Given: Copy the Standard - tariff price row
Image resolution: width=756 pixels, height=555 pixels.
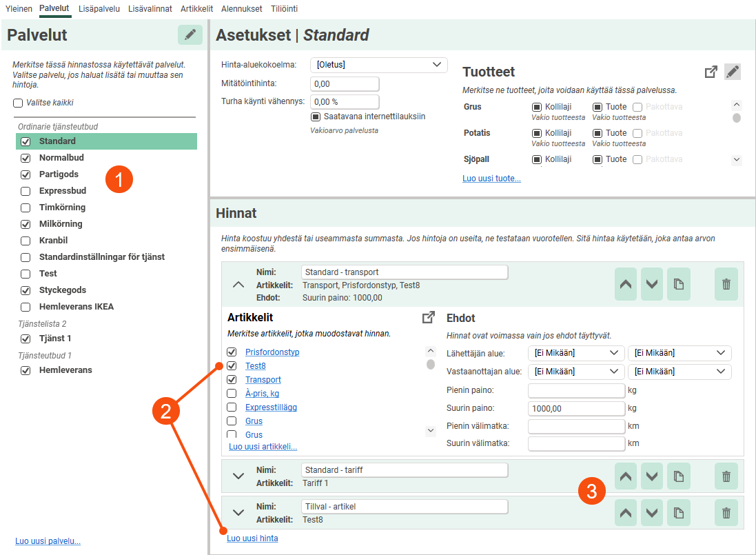Looking at the screenshot, I should coord(678,476).
